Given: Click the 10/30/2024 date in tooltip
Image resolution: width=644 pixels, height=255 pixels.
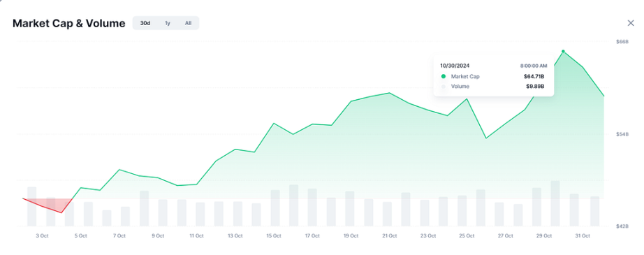Looking at the screenshot, I should tap(455, 66).
